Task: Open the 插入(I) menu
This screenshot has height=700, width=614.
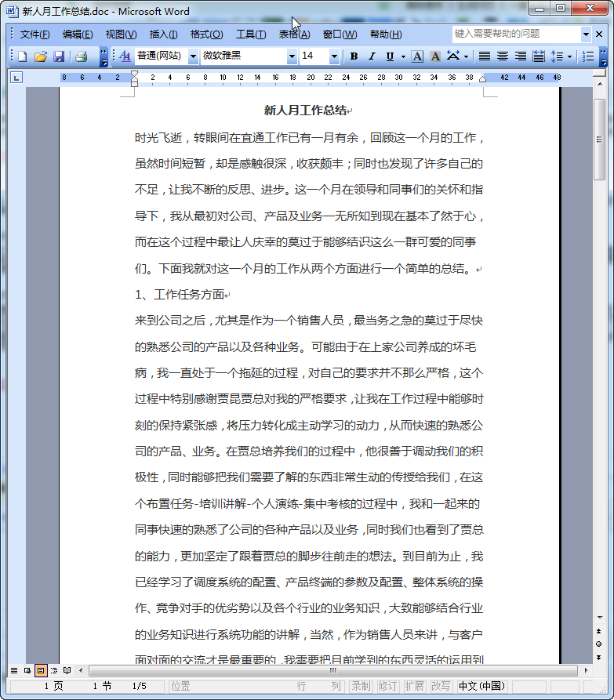Action: 163,34
